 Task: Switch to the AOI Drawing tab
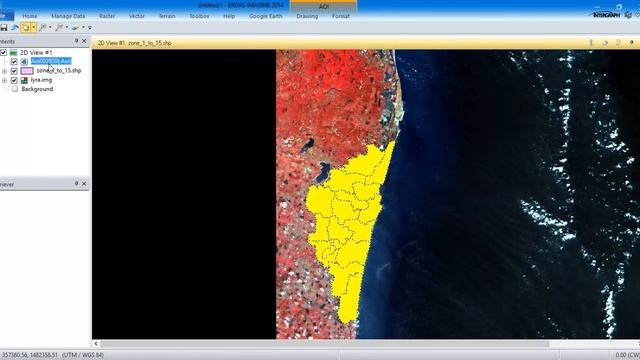[x=307, y=16]
